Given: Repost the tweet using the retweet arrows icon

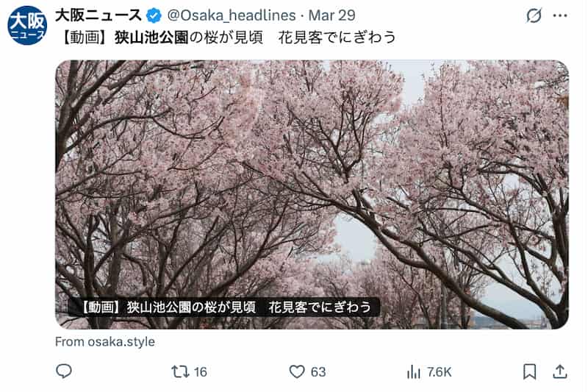Looking at the screenshot, I should (x=180, y=371).
